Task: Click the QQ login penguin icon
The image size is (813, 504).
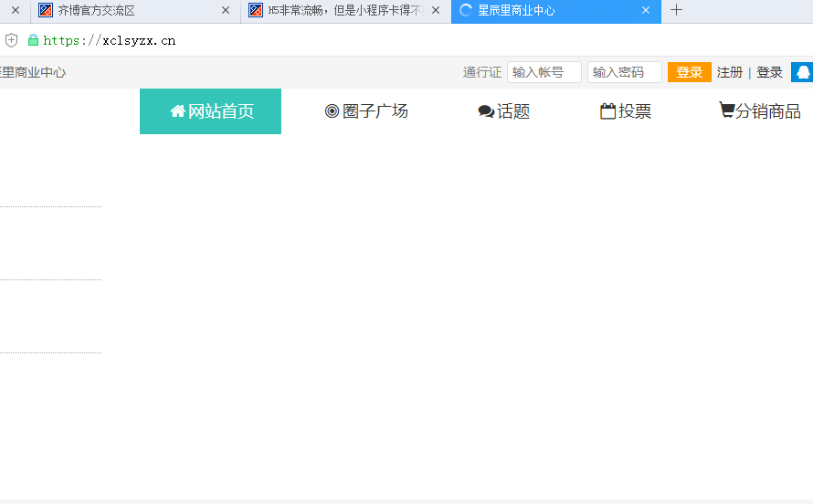Action: coord(802,72)
